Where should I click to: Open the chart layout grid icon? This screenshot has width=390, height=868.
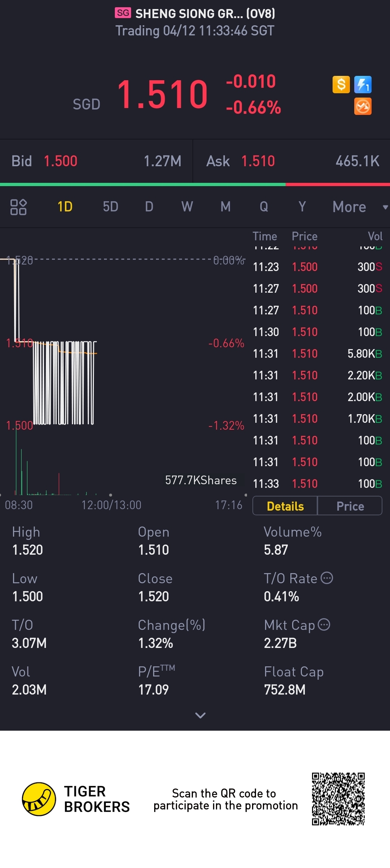pos(18,207)
